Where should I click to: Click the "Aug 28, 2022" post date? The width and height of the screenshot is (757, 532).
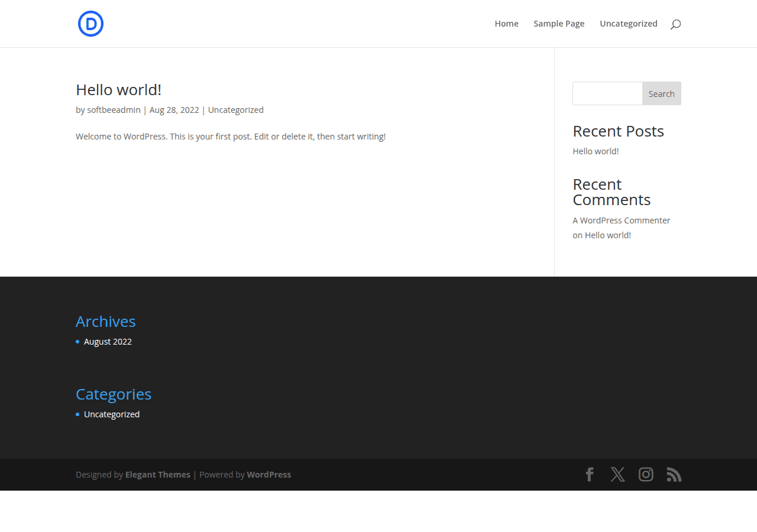tap(174, 110)
